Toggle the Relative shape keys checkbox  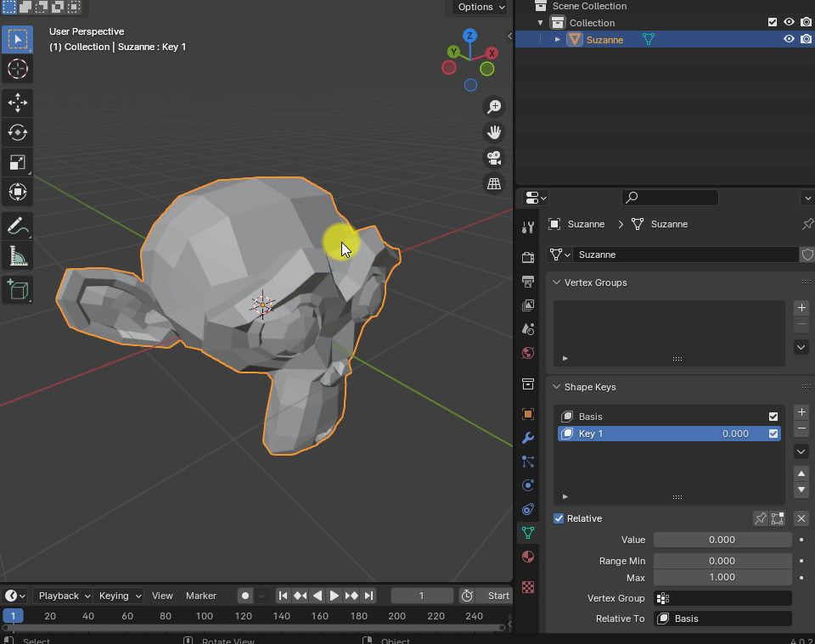click(x=559, y=518)
